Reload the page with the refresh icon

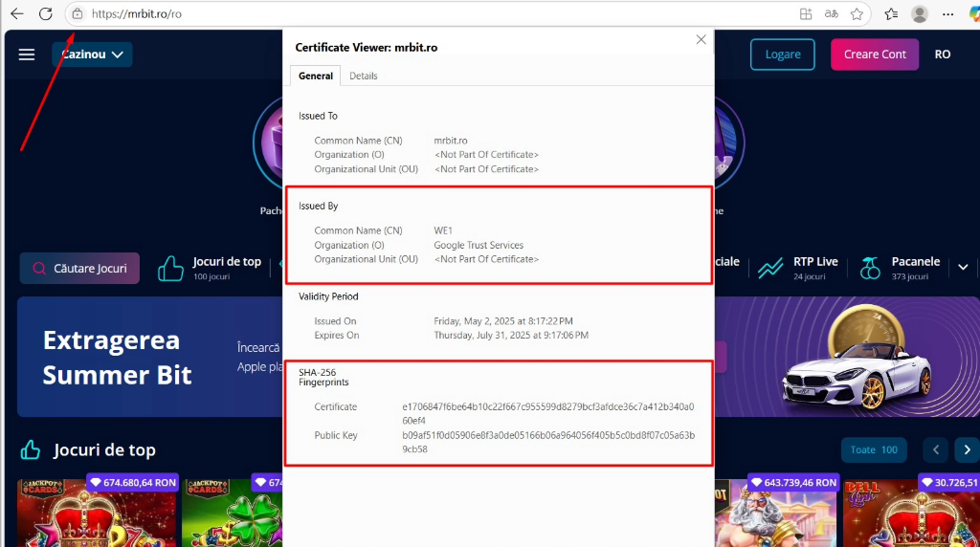tap(46, 13)
